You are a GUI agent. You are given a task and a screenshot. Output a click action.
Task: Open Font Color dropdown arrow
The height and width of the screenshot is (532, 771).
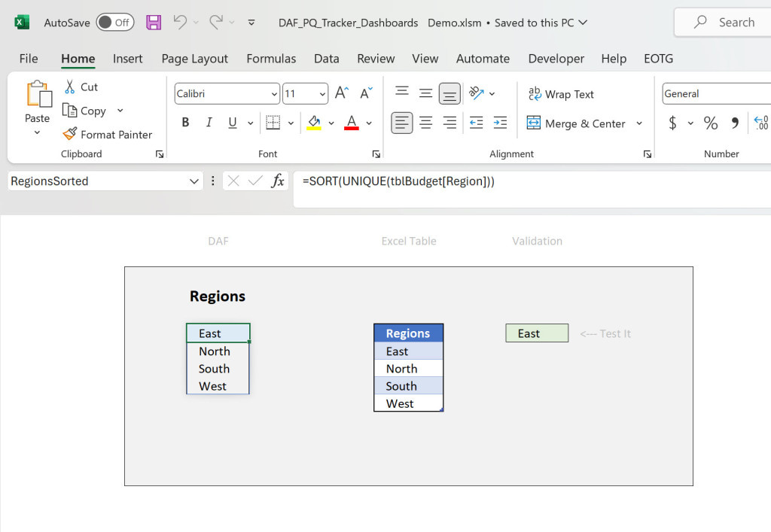(x=369, y=123)
